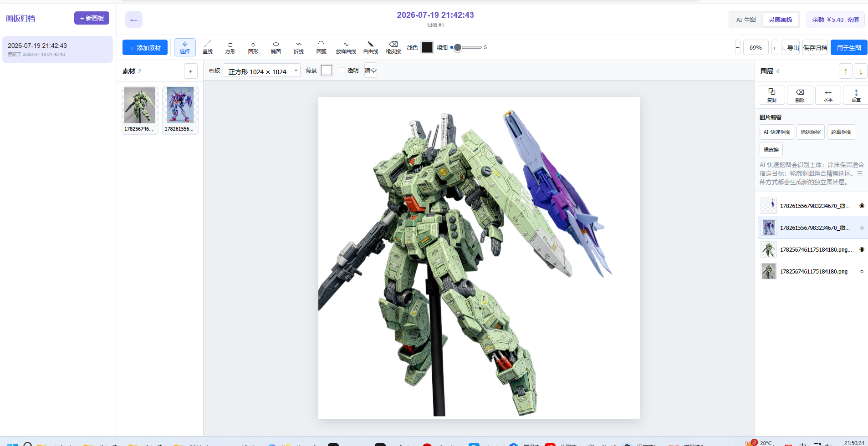Viewport: 868px width, 446px height.
Task: Flip the layer with 水平 horizontal button
Action: [x=828, y=95]
